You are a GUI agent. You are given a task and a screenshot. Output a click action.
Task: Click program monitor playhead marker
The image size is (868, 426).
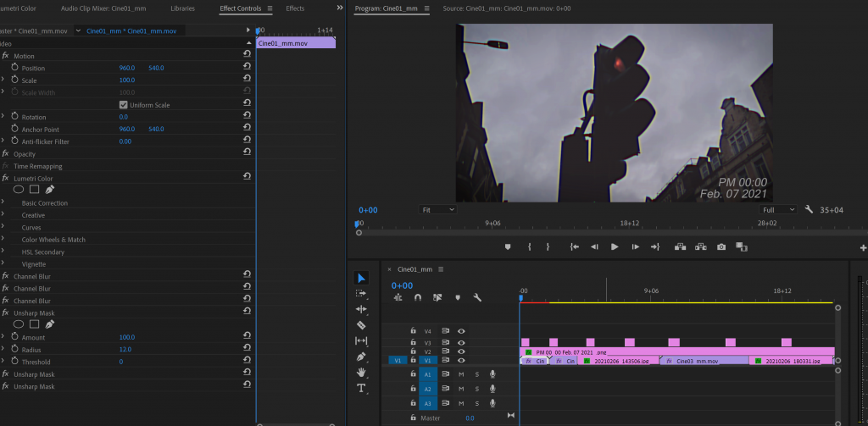357,224
